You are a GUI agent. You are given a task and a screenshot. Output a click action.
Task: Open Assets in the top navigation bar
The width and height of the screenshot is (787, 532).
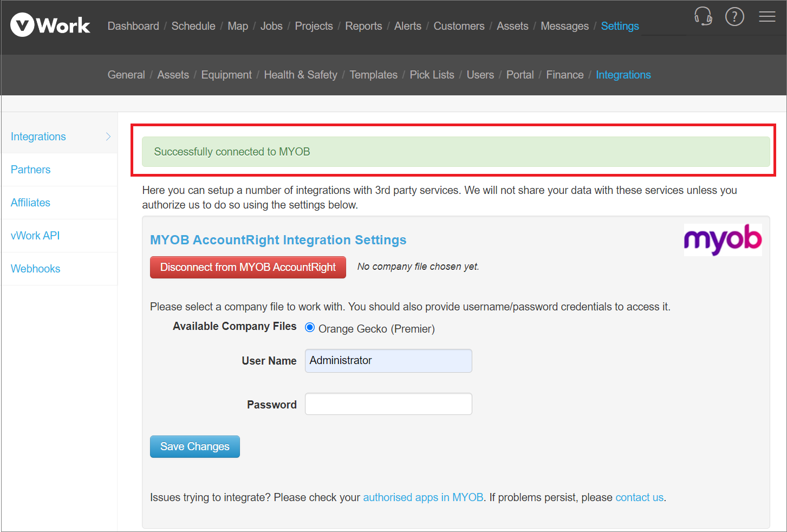click(x=512, y=26)
